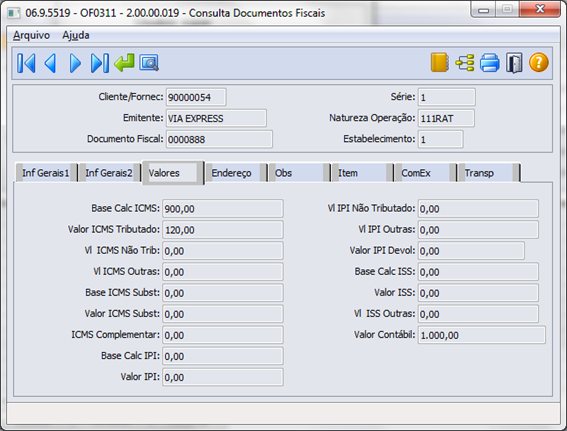Click the Valor IPI field

(x=223, y=377)
